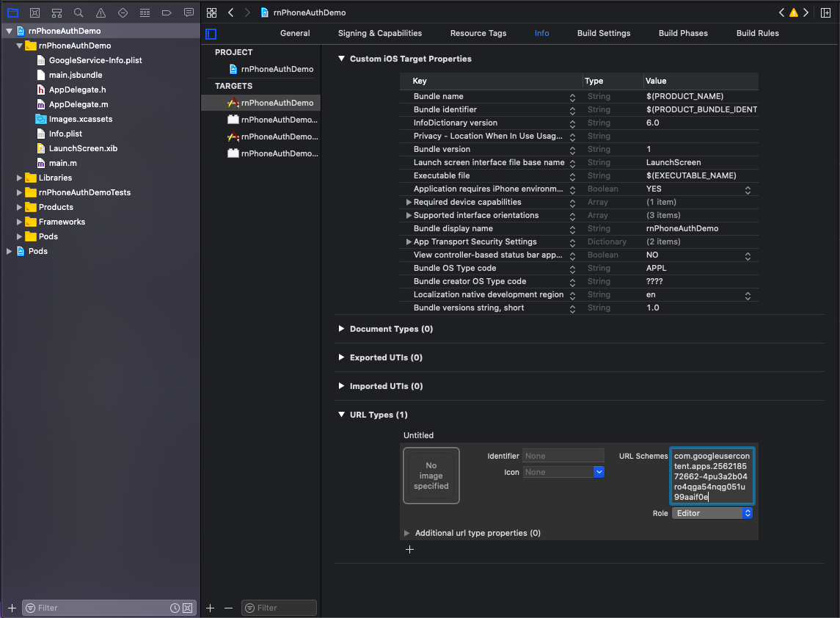
Task: Select the Symbol navigator hierarchy icon
Action: click(x=56, y=12)
